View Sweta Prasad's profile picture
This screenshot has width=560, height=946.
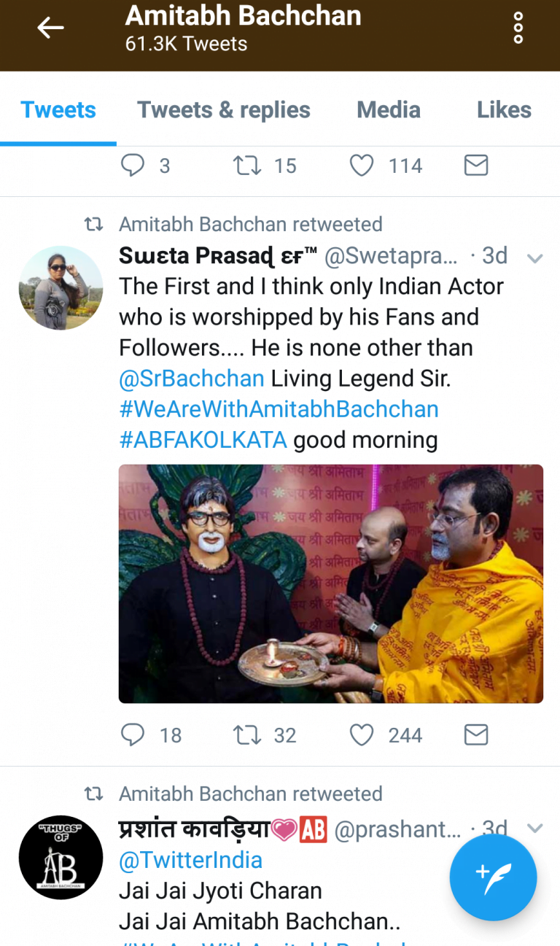(61, 287)
